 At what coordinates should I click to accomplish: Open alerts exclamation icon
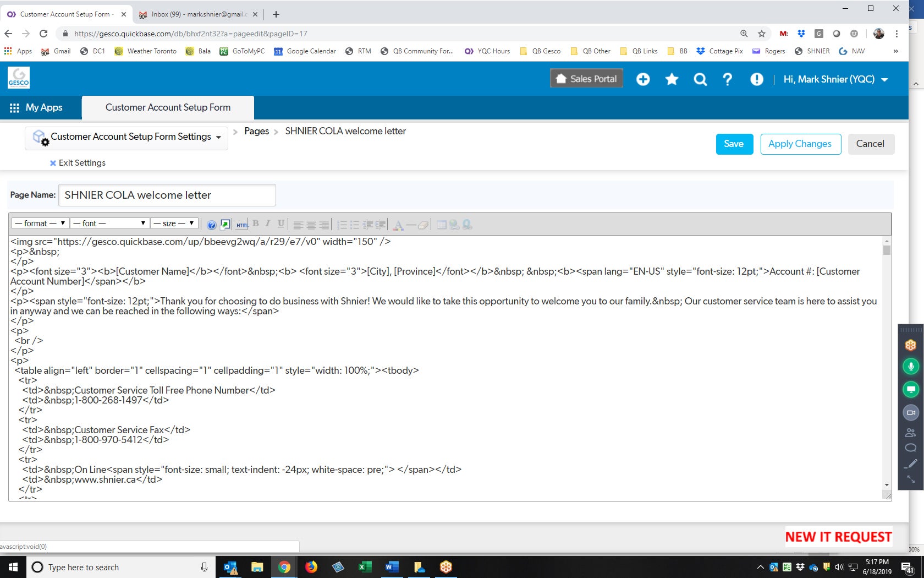pos(757,79)
